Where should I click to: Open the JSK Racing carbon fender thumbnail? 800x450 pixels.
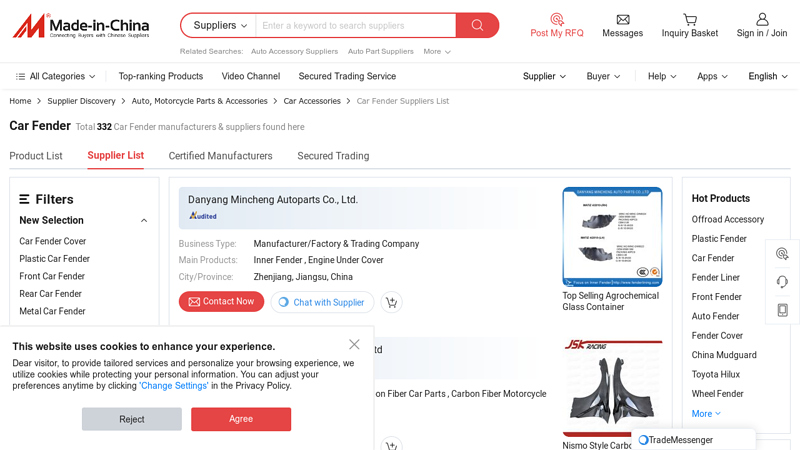[x=612, y=387]
